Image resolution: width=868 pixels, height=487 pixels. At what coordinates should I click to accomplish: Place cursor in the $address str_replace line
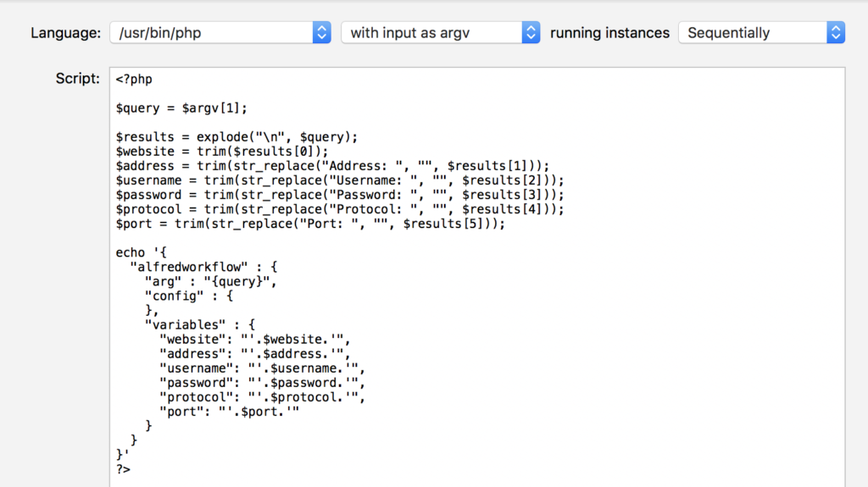click(x=332, y=166)
